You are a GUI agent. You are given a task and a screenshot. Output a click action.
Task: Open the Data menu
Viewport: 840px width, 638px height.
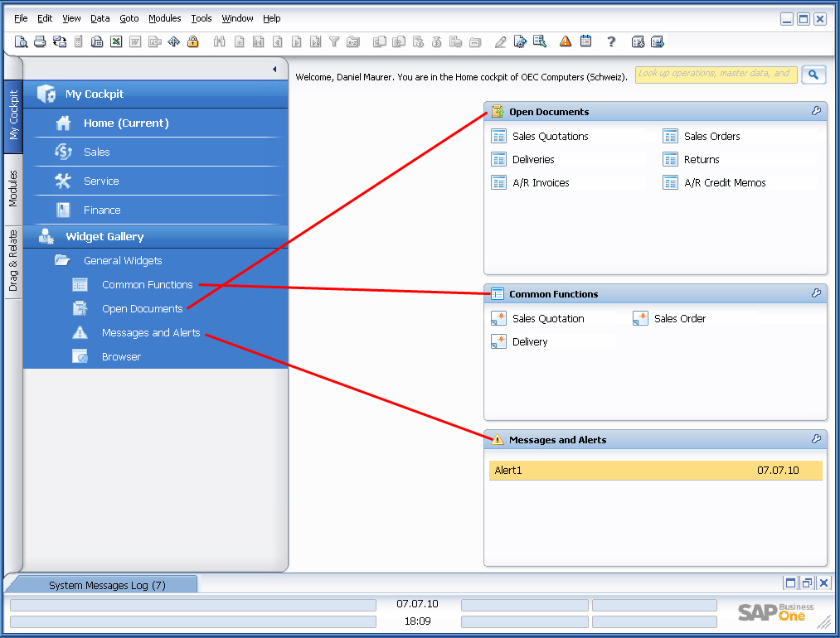click(x=100, y=18)
